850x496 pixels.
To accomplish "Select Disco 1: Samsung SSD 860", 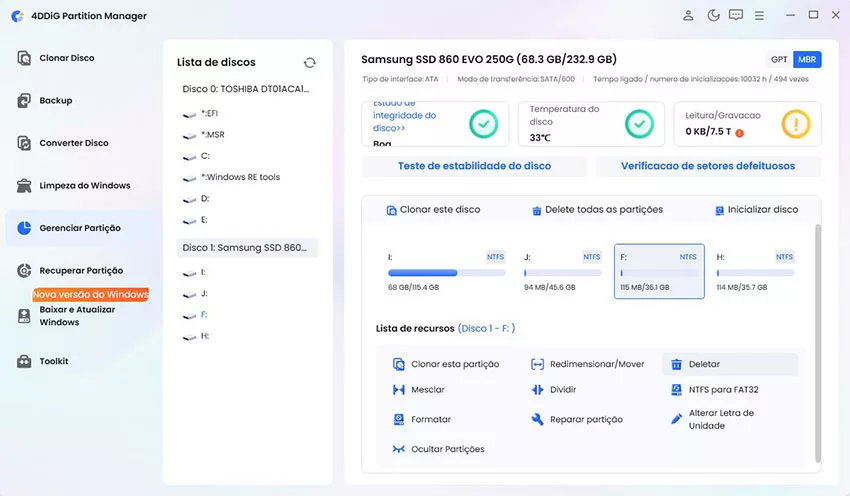I will (x=247, y=248).
